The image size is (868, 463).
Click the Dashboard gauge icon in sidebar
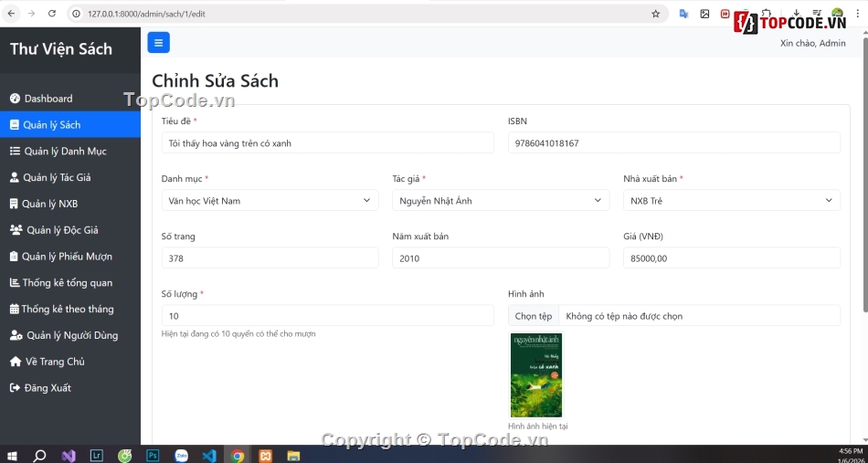click(x=15, y=99)
